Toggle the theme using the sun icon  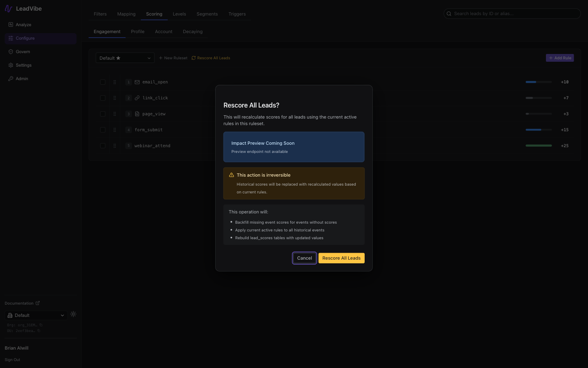pos(73,314)
